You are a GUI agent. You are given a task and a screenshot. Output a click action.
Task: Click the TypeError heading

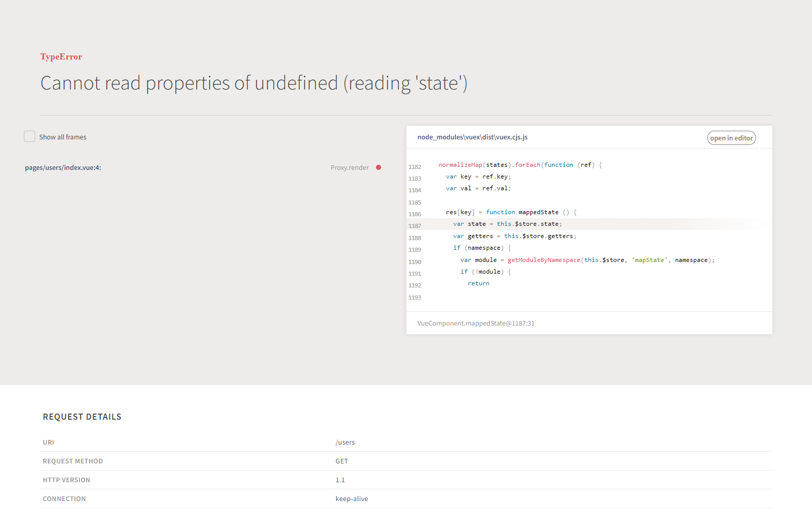pyautogui.click(x=61, y=56)
